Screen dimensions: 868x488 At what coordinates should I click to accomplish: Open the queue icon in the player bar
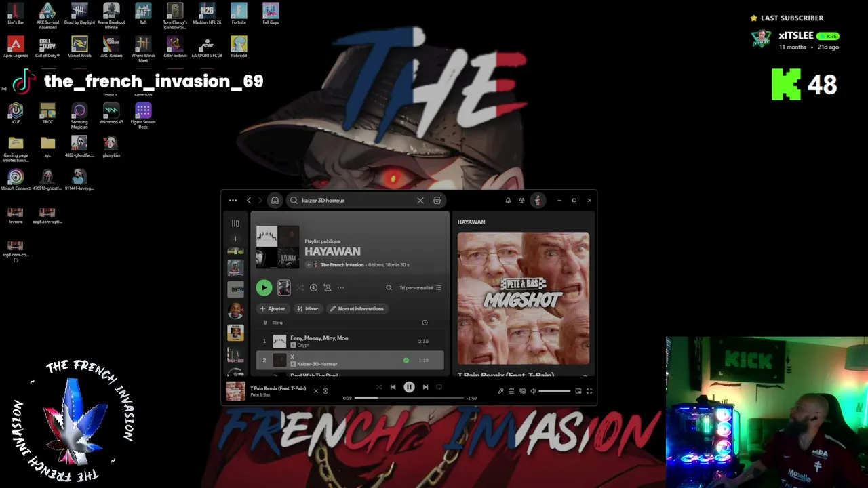pyautogui.click(x=511, y=391)
